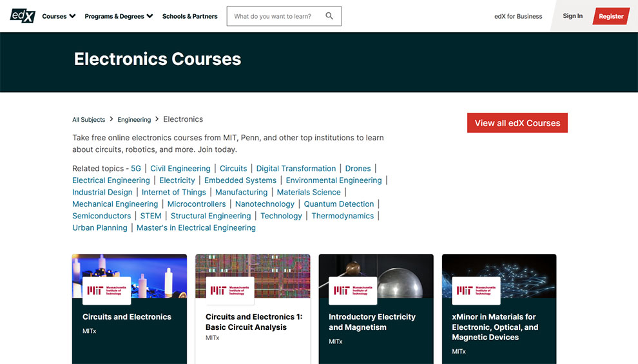Open Internet of Things topic
The width and height of the screenshot is (638, 364).
coord(174,192)
